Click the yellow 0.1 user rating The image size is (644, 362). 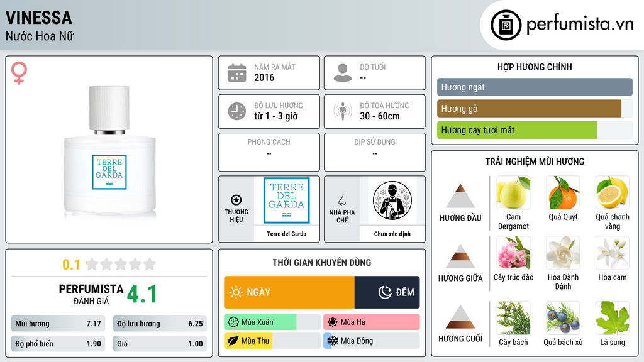tap(71, 265)
